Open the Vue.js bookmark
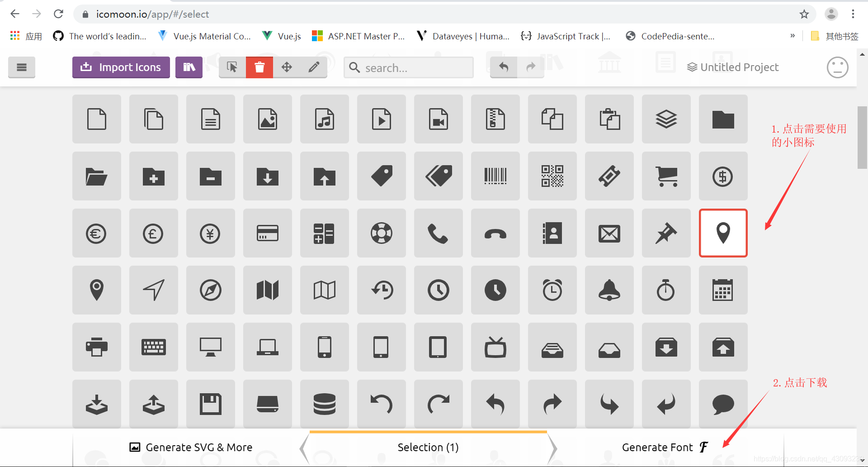This screenshot has width=868, height=467. coord(282,36)
